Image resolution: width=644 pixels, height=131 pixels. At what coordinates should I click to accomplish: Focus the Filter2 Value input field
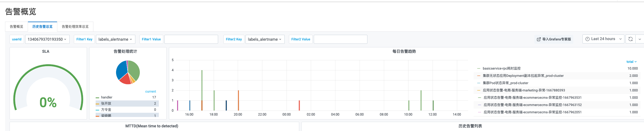tap(341, 39)
